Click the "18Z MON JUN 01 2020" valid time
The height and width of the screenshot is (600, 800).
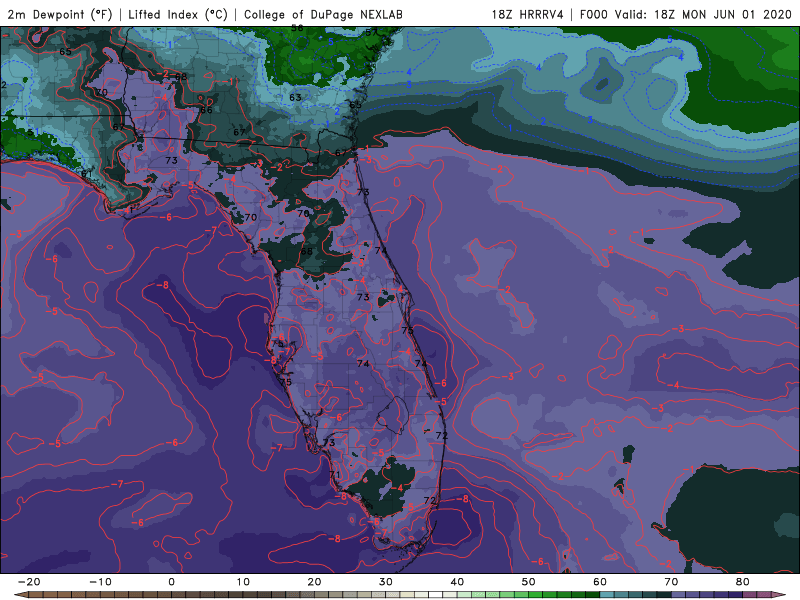pyautogui.click(x=723, y=14)
